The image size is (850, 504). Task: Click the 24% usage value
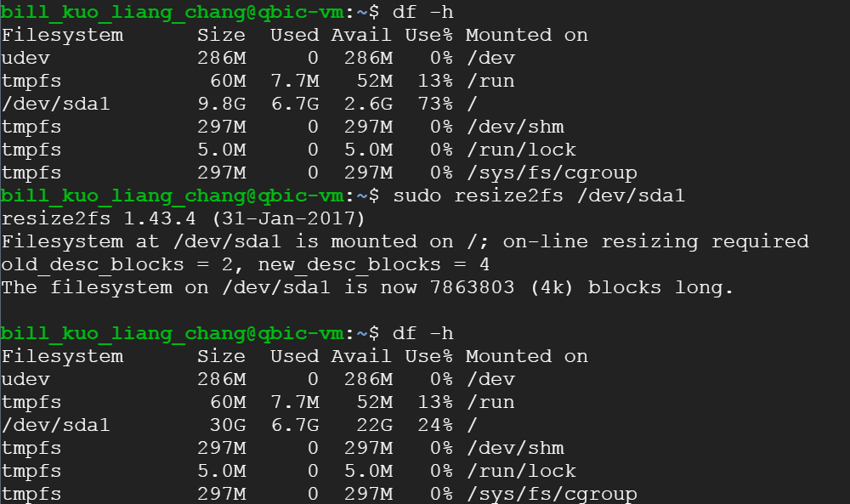click(x=428, y=425)
